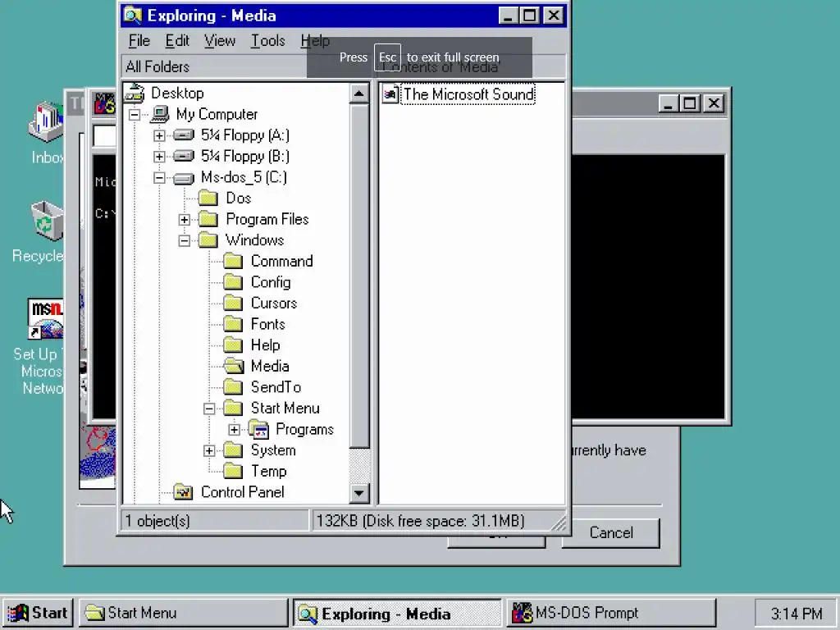Select the 'Dos' folder label
The image size is (840, 630).
click(239, 199)
